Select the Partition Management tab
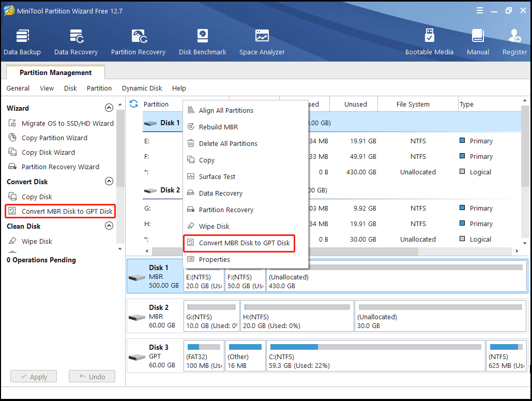Image resolution: width=532 pixels, height=401 pixels. tap(56, 72)
